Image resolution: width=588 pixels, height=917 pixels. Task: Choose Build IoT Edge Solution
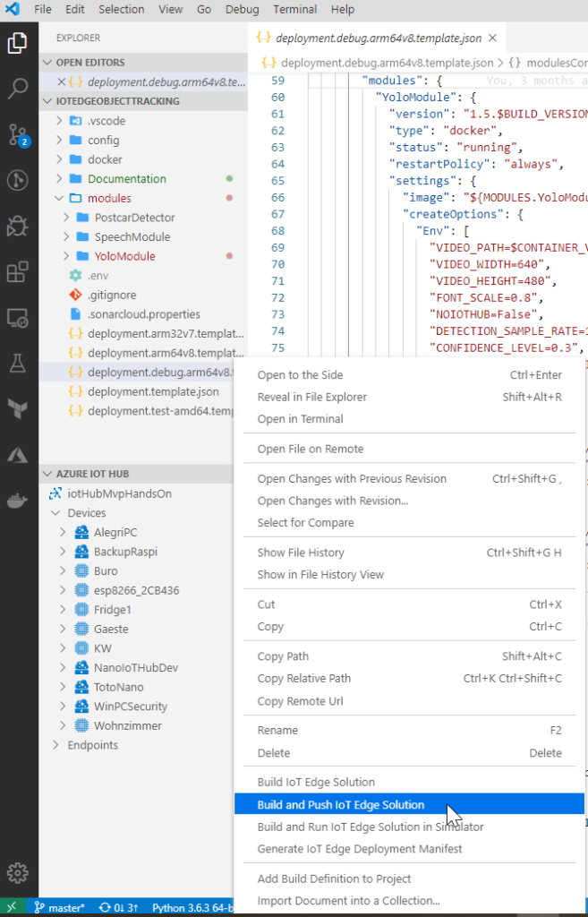point(409,782)
